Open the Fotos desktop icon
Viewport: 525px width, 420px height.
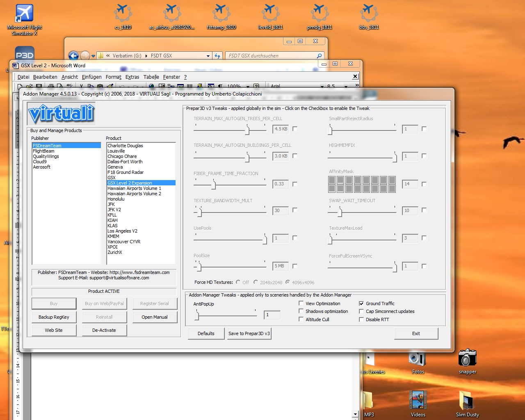pos(418,358)
